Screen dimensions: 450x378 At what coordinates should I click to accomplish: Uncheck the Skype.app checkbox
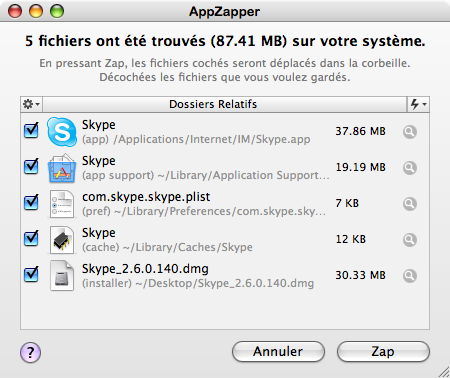pos(31,130)
